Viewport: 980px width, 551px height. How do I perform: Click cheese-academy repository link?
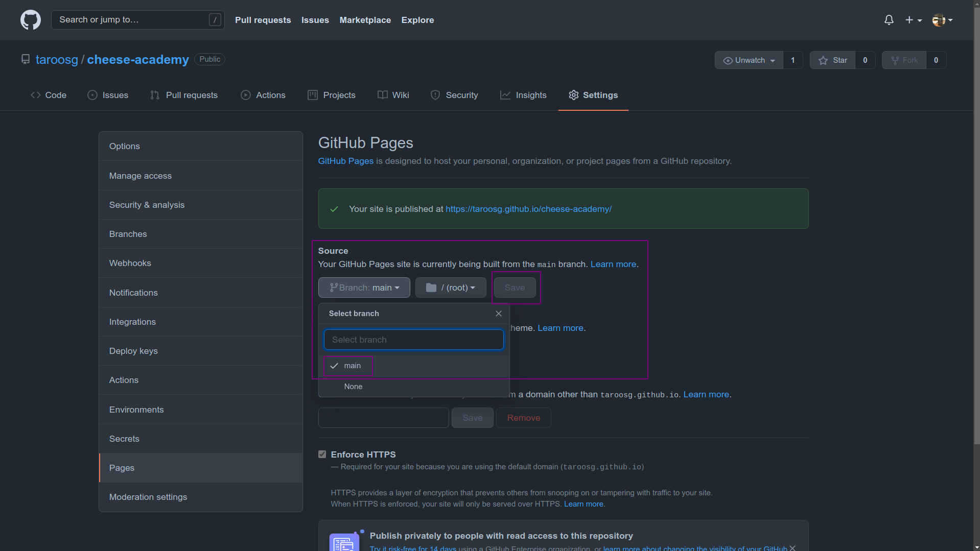coord(138,60)
